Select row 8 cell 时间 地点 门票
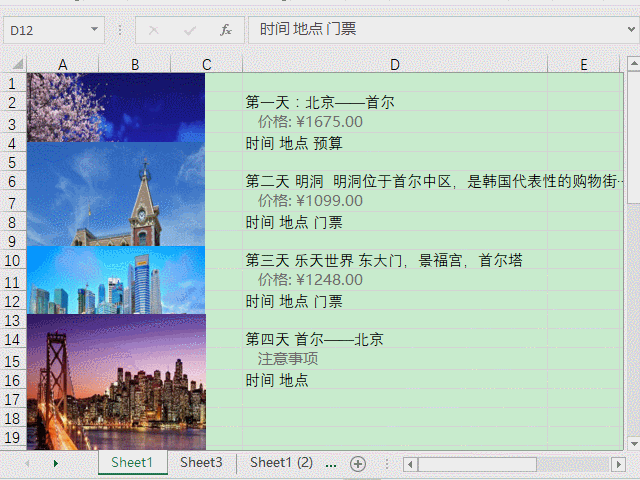 tap(395, 222)
